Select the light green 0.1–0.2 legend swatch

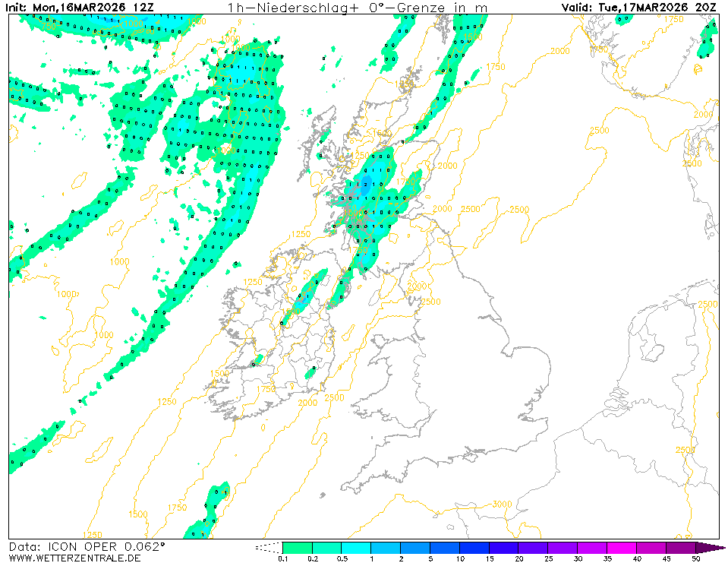[x=297, y=547]
